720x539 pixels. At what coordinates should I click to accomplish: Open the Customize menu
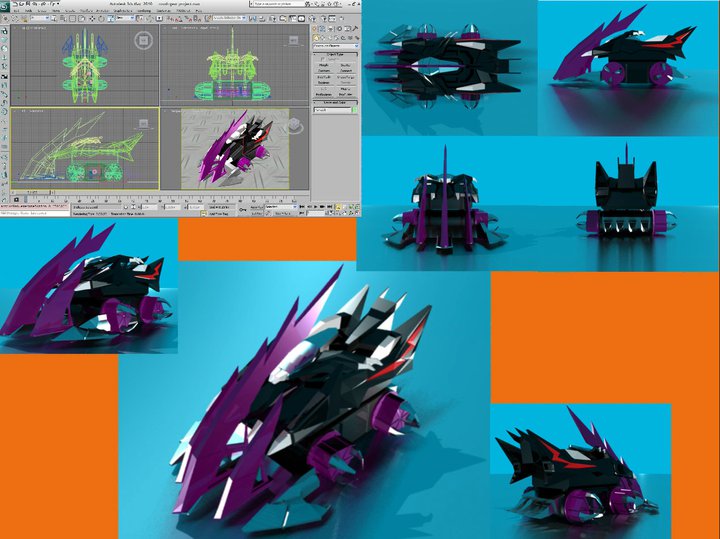[163, 11]
